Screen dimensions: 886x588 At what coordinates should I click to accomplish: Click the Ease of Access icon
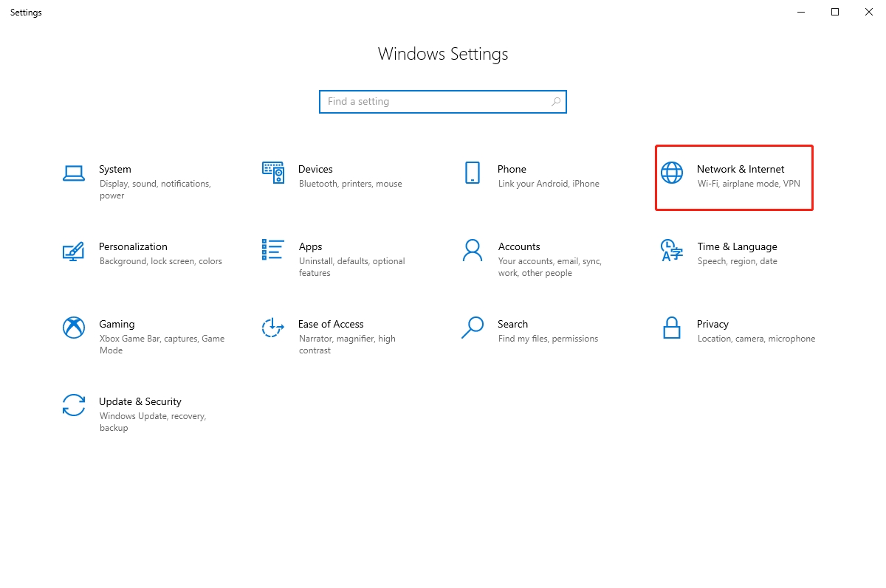(x=273, y=328)
